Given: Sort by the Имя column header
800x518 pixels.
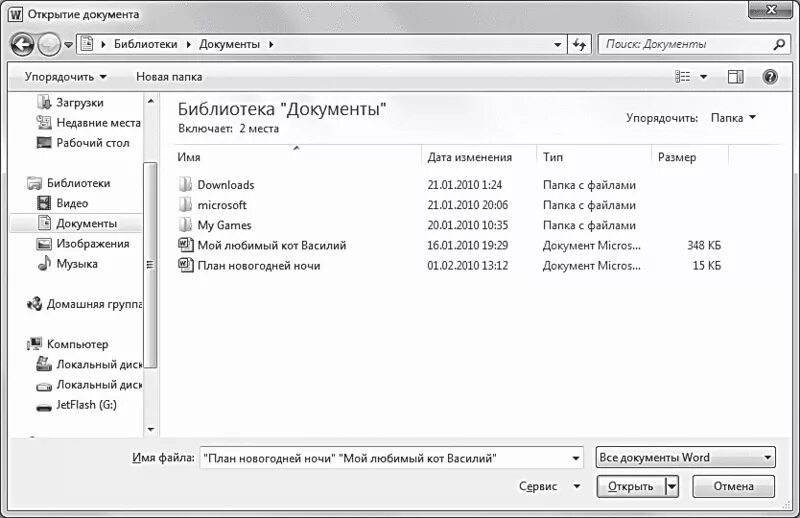Looking at the screenshot, I should 297,157.
